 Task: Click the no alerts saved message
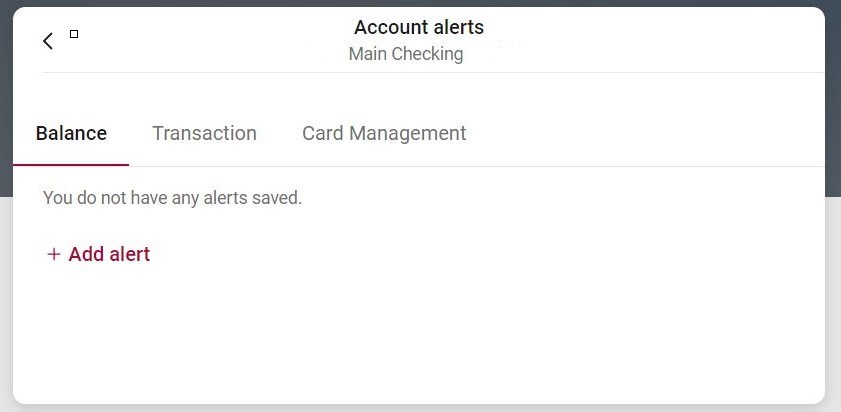(172, 198)
